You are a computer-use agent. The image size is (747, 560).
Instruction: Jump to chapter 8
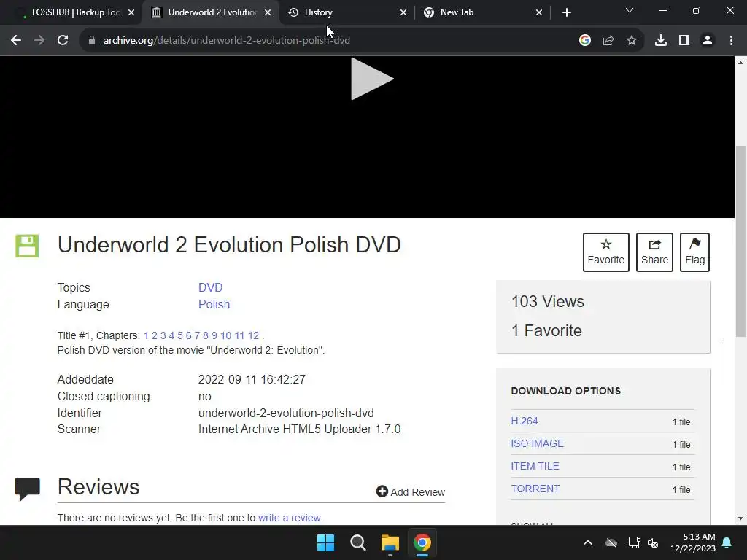coord(206,335)
